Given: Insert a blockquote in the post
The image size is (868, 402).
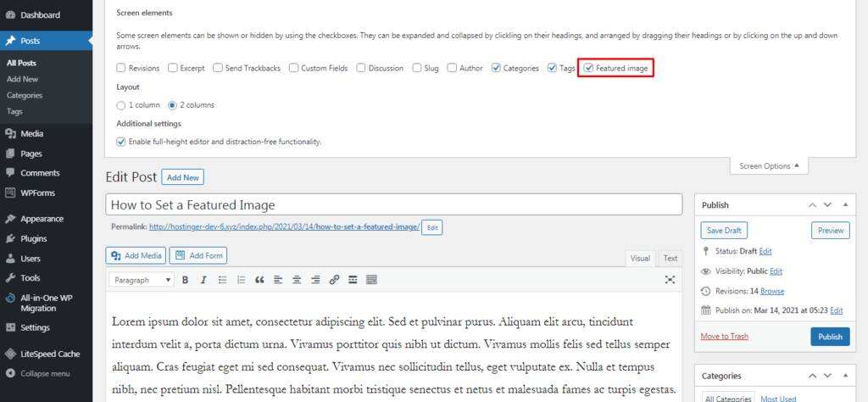Looking at the screenshot, I should [259, 280].
